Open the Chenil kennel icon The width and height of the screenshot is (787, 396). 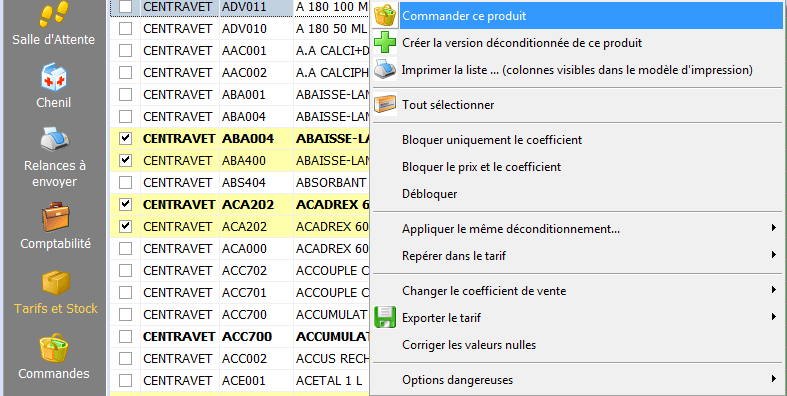pyautogui.click(x=54, y=77)
